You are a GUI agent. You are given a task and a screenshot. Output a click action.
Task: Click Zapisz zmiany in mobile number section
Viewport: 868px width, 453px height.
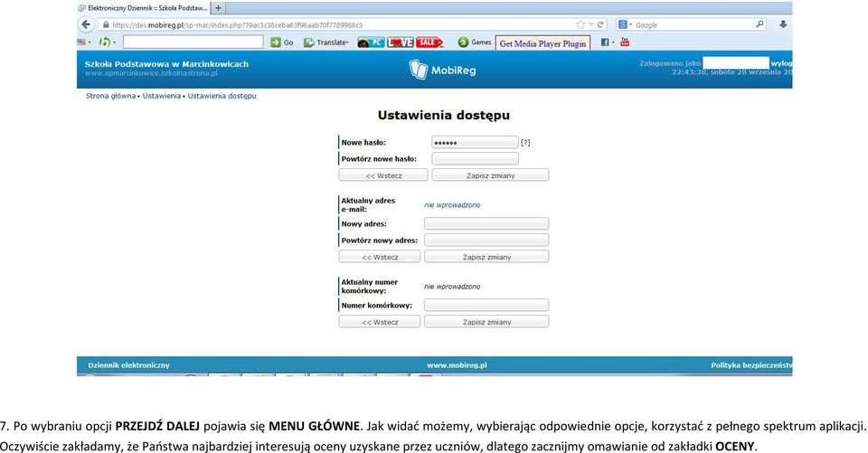coord(486,321)
